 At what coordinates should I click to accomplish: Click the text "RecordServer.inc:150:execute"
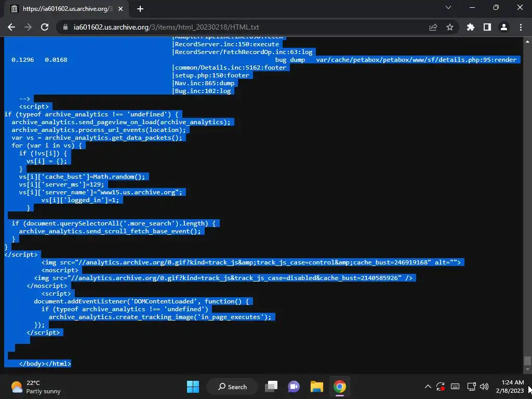click(227, 44)
